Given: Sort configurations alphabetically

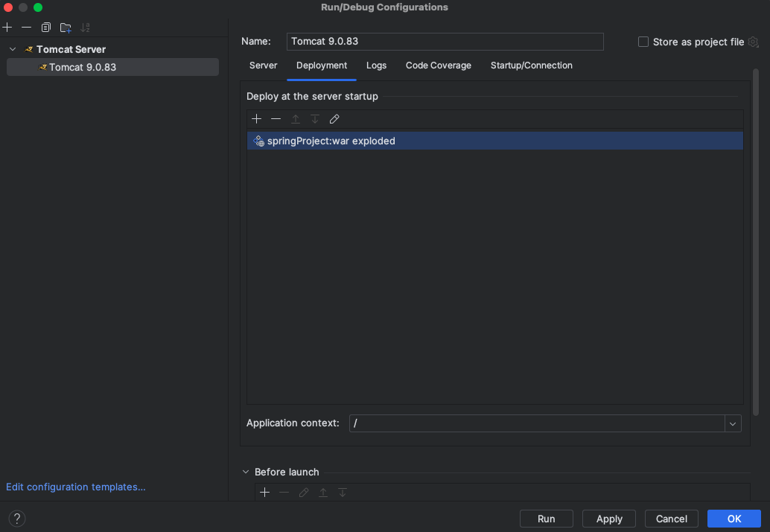Looking at the screenshot, I should (85, 28).
